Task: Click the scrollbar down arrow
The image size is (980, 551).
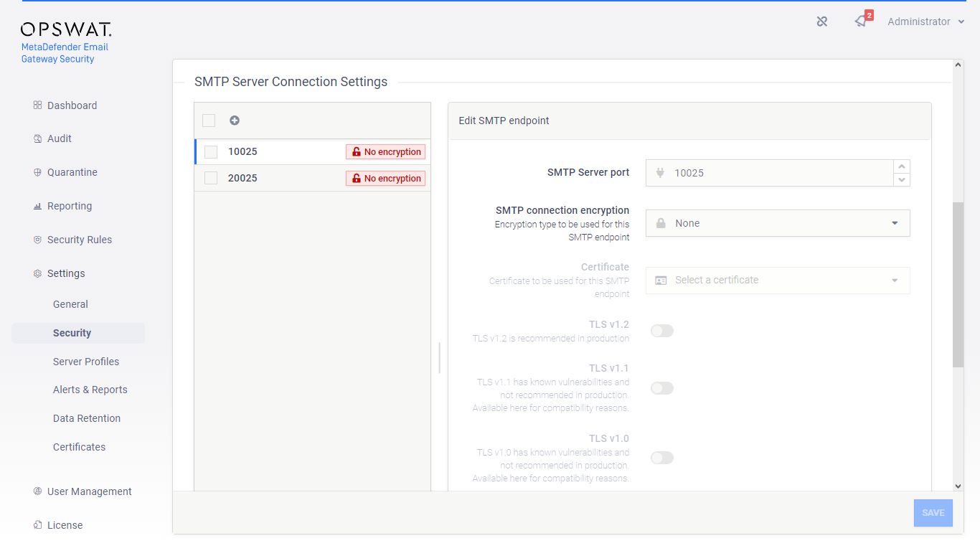Action: click(958, 486)
